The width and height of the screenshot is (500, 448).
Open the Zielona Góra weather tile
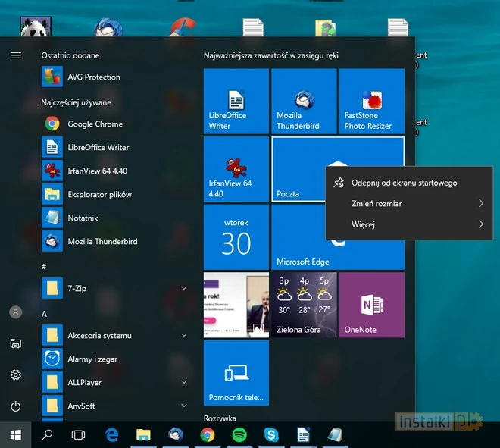pyautogui.click(x=303, y=305)
